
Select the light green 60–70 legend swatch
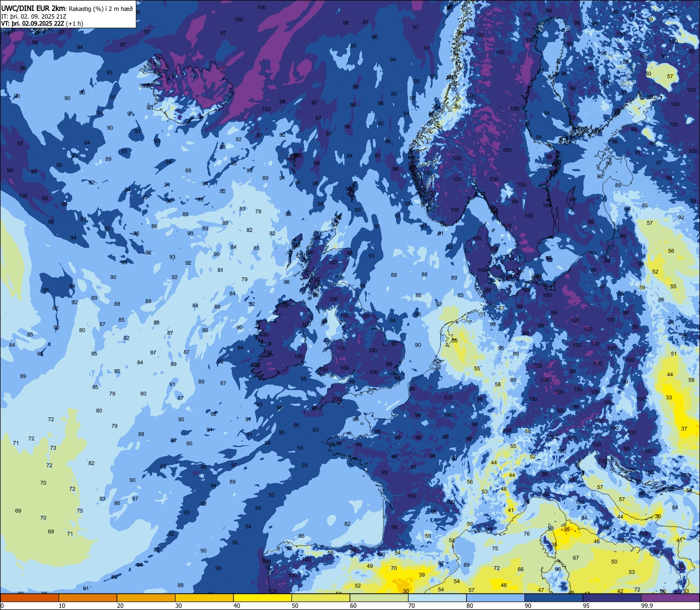(x=379, y=597)
